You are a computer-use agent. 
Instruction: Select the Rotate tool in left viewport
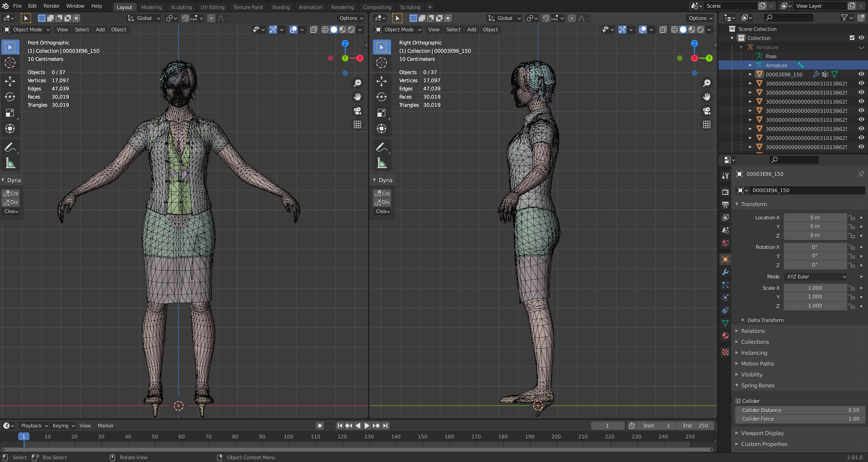point(10,97)
